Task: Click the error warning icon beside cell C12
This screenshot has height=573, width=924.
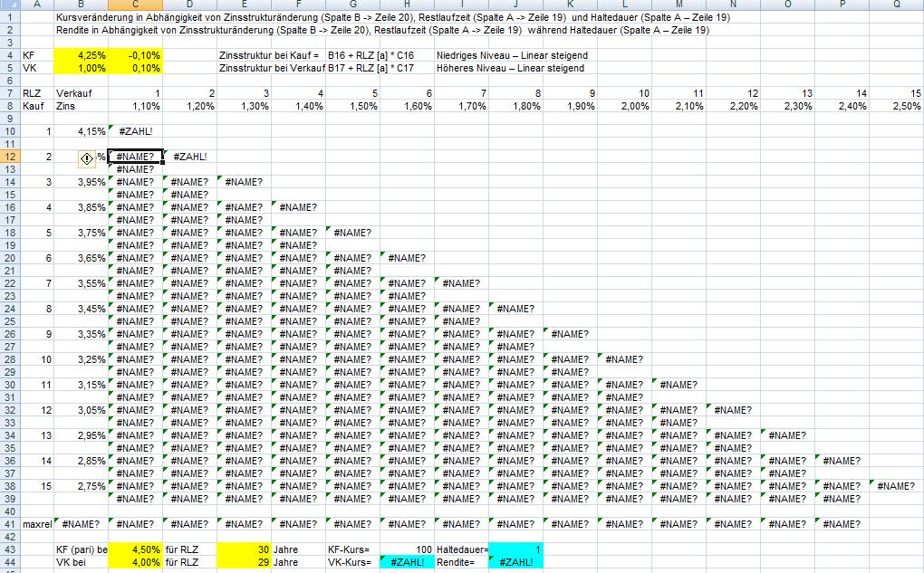Action: point(88,157)
